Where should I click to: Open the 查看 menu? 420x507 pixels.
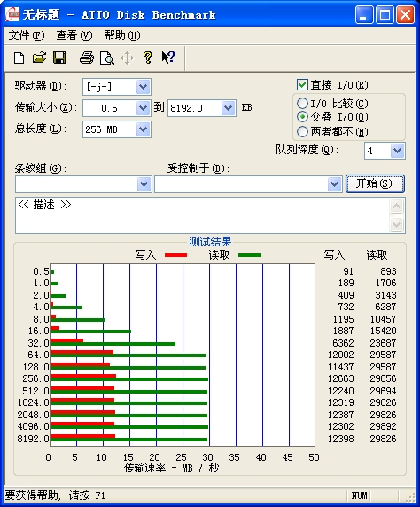(74, 35)
